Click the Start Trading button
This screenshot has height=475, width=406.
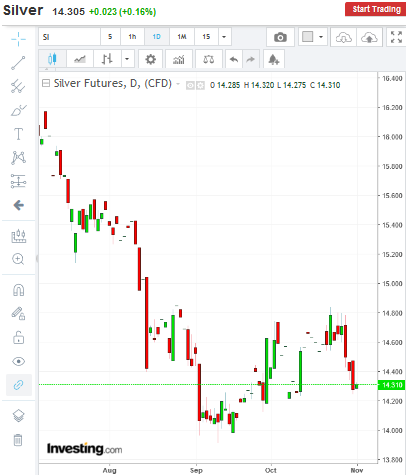376,9
